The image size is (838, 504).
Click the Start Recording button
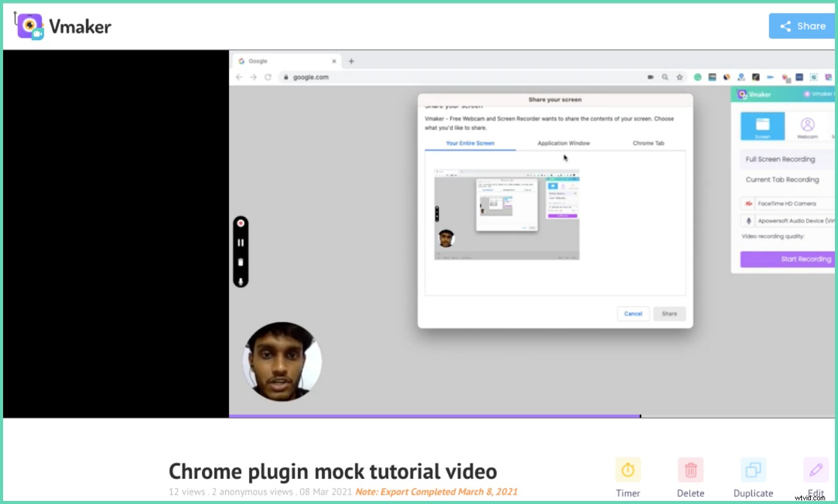806,259
